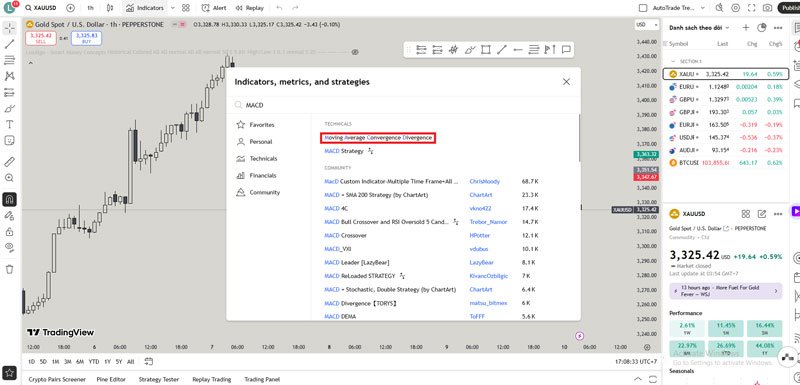Image resolution: width=800 pixels, height=385 pixels.
Task: Select Financials category in indicators dialog
Action: point(263,175)
